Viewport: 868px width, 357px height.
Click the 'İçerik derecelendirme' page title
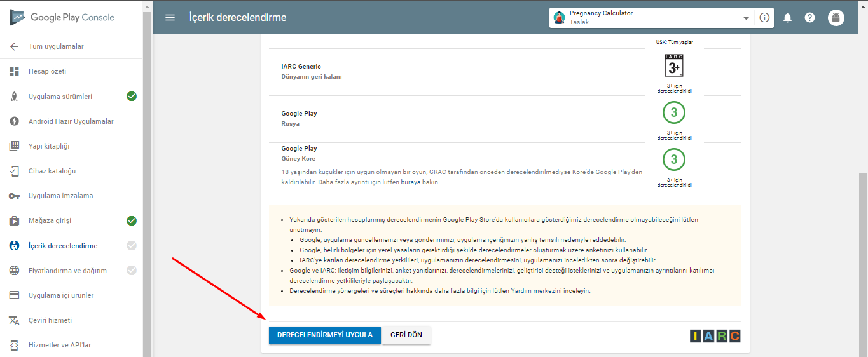(x=238, y=17)
